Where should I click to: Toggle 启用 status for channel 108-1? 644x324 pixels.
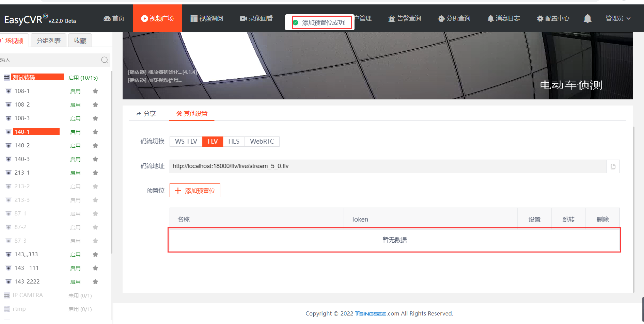tap(75, 91)
